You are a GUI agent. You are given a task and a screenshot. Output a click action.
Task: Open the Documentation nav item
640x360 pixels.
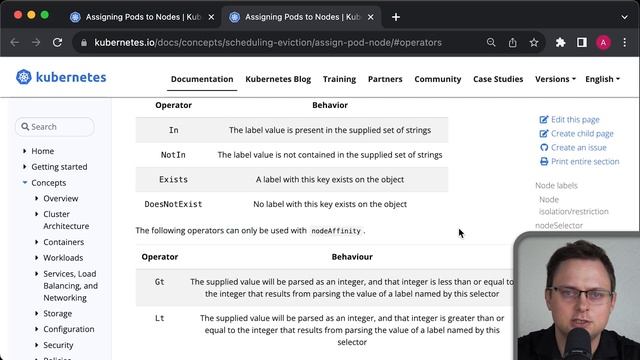pyautogui.click(x=202, y=79)
